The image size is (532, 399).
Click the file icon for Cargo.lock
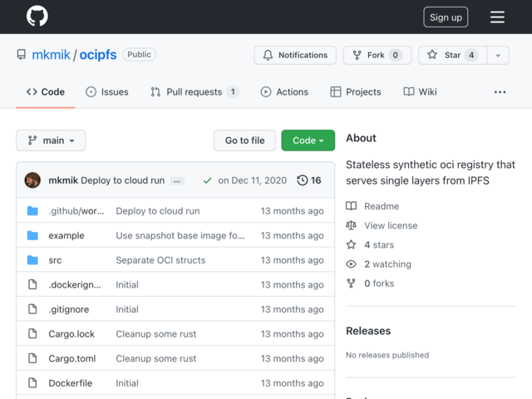[x=32, y=333]
